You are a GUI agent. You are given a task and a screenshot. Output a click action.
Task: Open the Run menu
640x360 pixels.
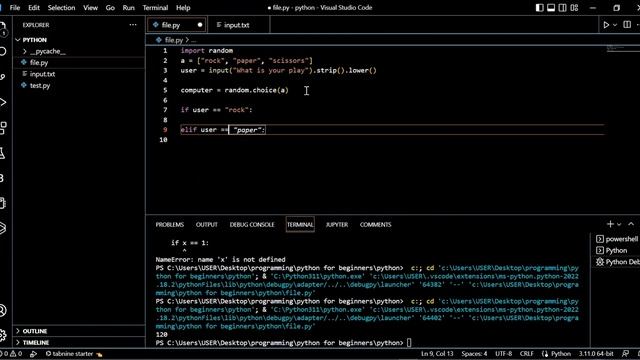[x=129, y=8]
